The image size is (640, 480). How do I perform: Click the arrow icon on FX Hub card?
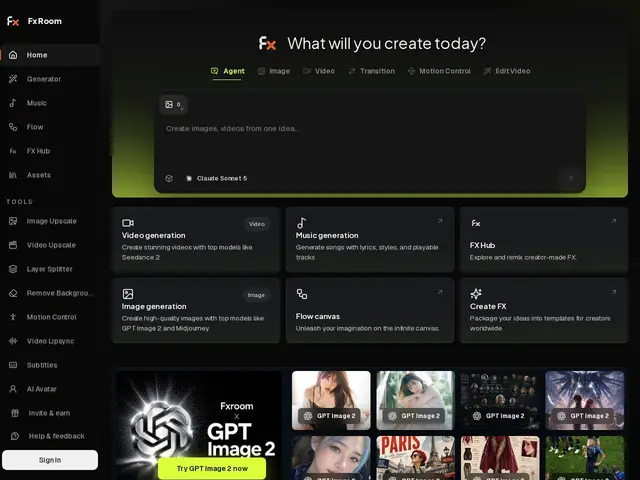(613, 221)
